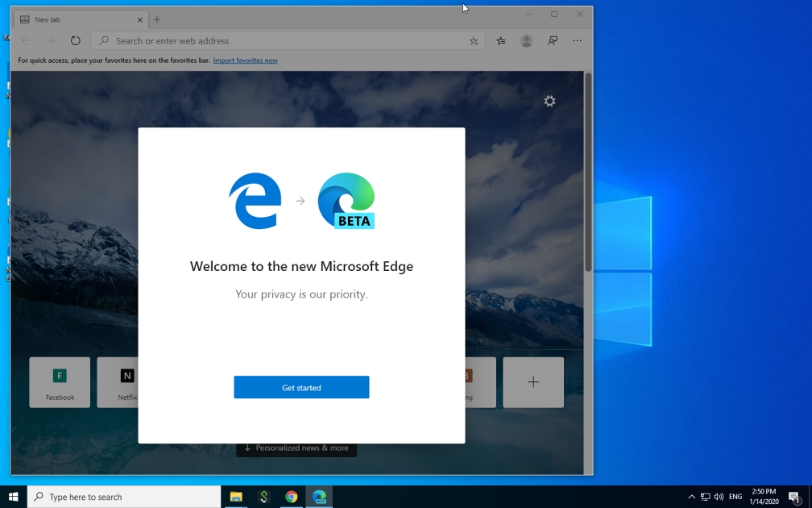Screen dimensions: 812x508
Task: Focus the Search or enter web address field
Action: coord(288,40)
